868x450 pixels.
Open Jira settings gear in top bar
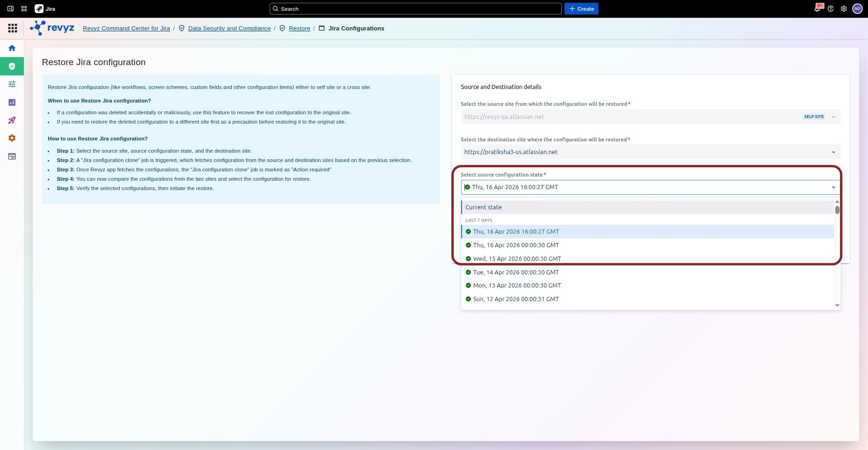[844, 8]
